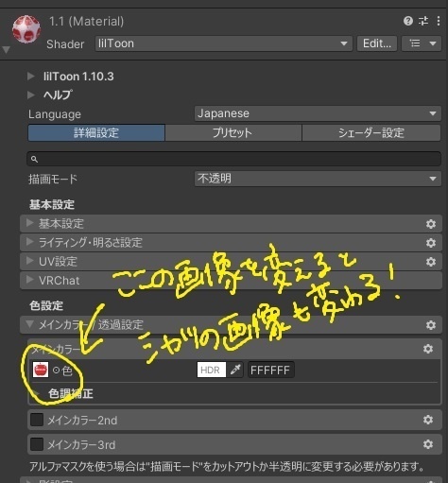Collapse the material inspector foldout arrow
448x483 pixels.
tap(6, 50)
